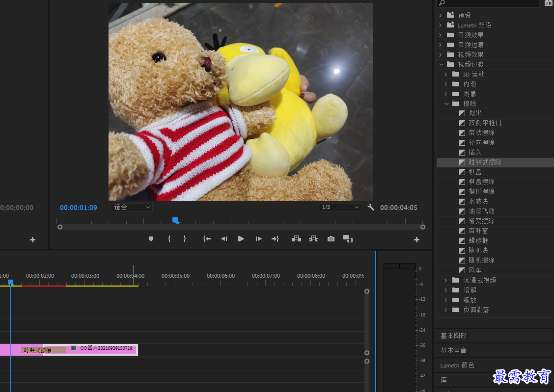Click the Extract button
This screenshot has height=392, width=554.
314,239
